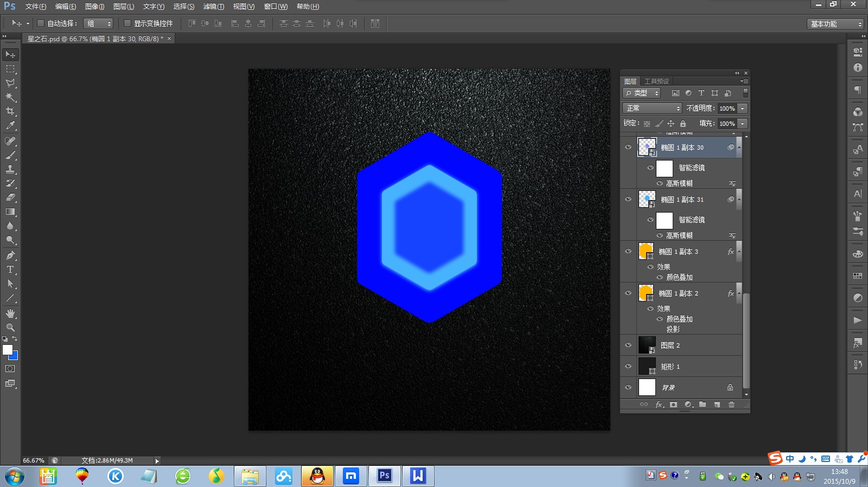Select the Gradient tool

pos(10,212)
